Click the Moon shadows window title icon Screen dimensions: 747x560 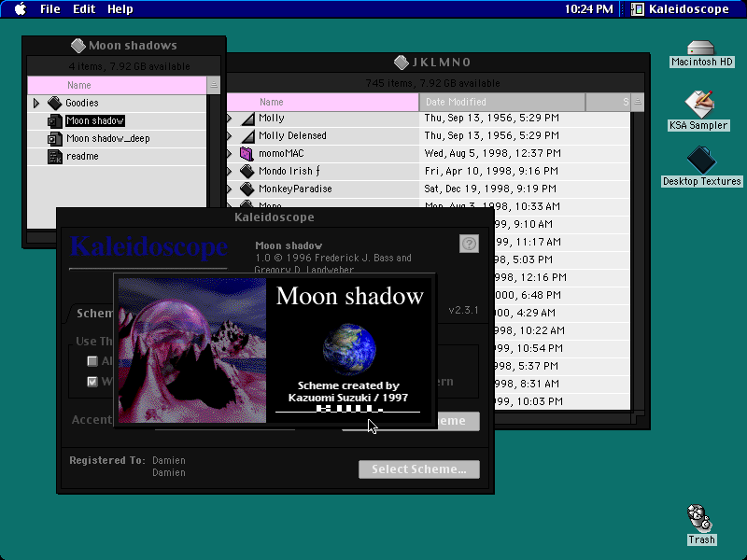coord(78,45)
